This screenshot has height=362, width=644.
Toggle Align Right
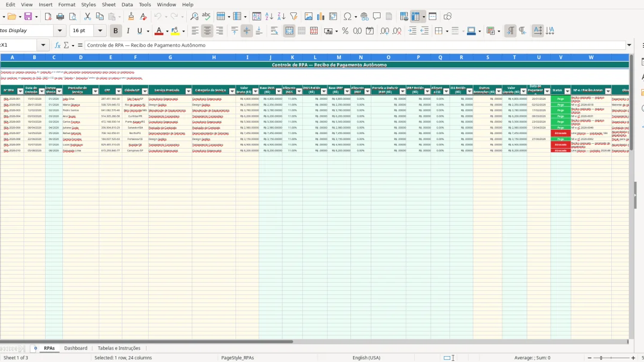(219, 31)
